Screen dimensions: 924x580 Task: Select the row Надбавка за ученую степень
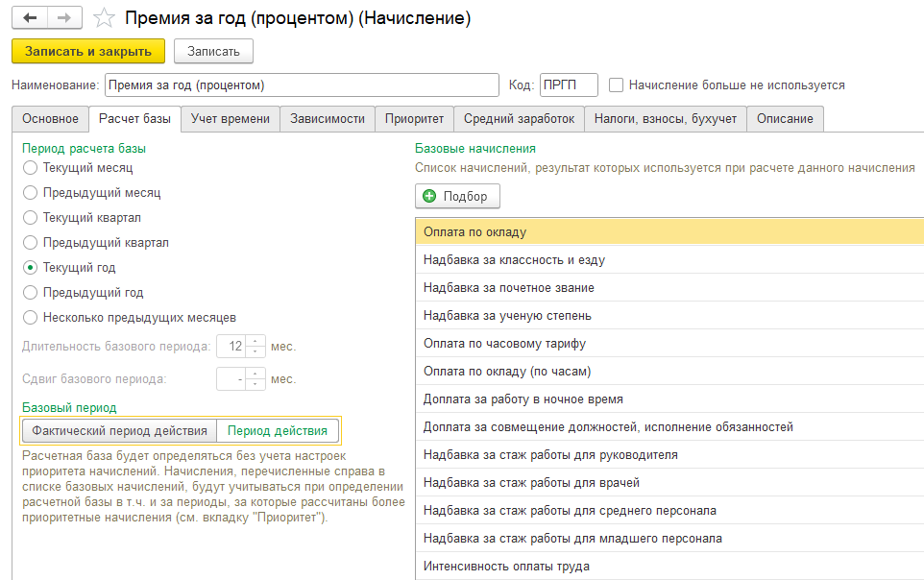[669, 315]
